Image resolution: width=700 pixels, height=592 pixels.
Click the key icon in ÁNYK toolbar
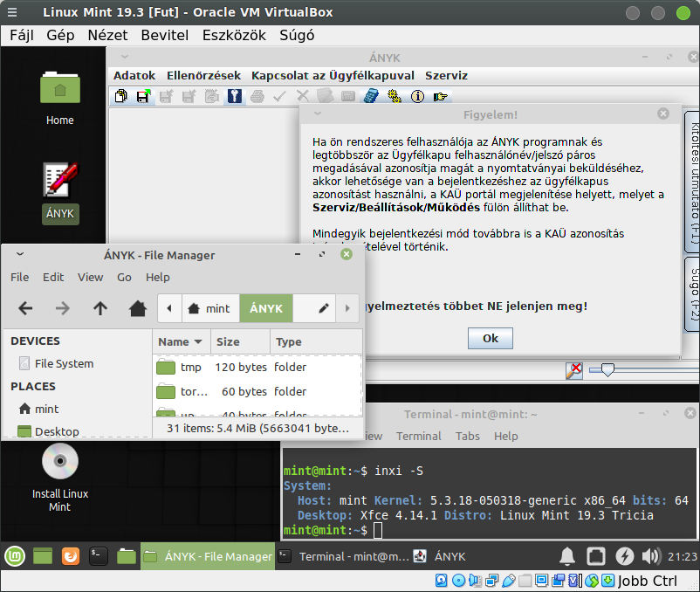pos(235,96)
